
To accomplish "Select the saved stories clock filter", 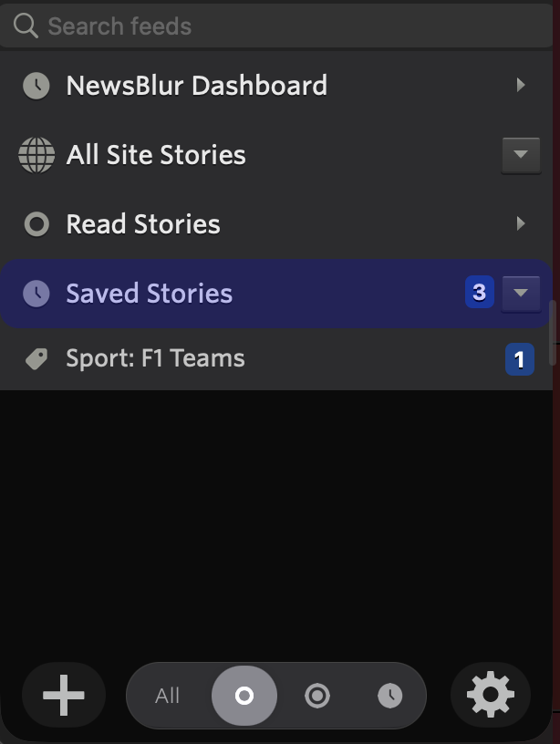I will 389,697.
